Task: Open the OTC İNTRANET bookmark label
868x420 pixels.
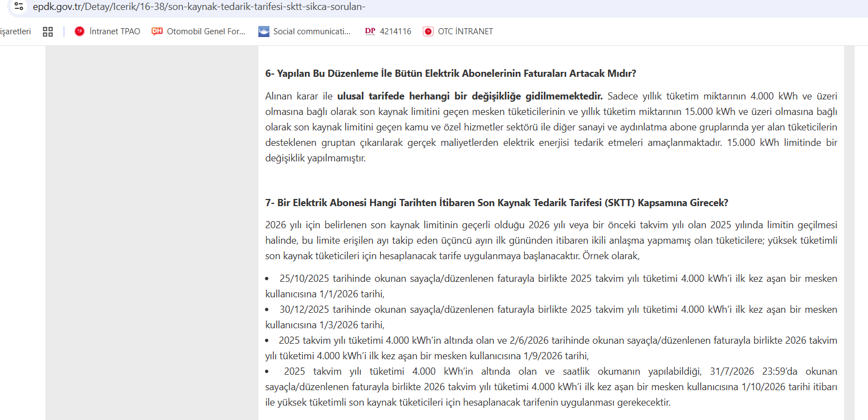Action: (465, 32)
